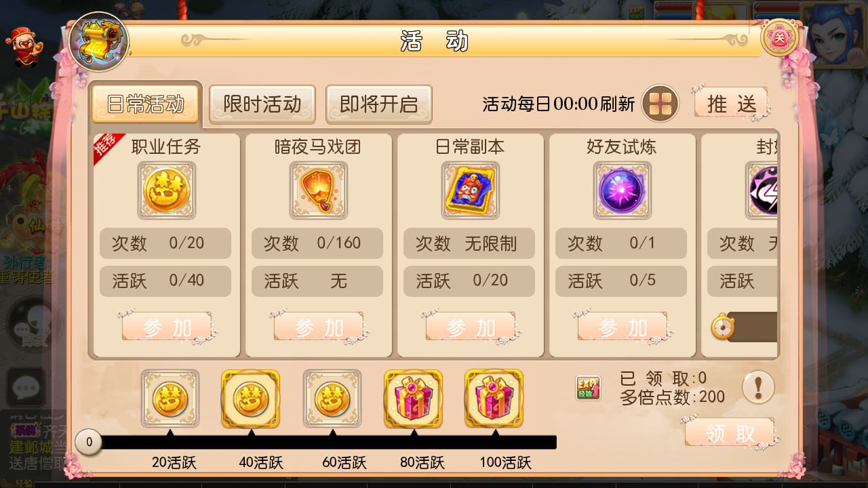Close the 活动 window with 关 button
This screenshot has height=488, width=868.
pos(780,38)
